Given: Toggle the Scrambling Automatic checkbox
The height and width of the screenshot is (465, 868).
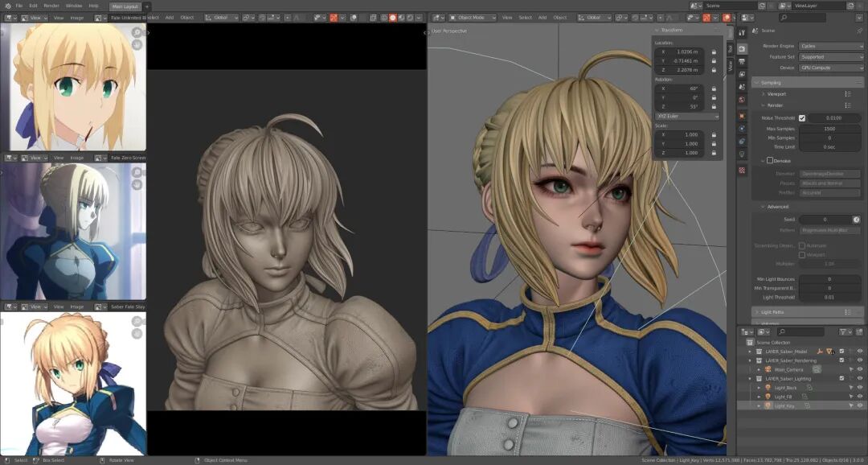Looking at the screenshot, I should [x=801, y=245].
